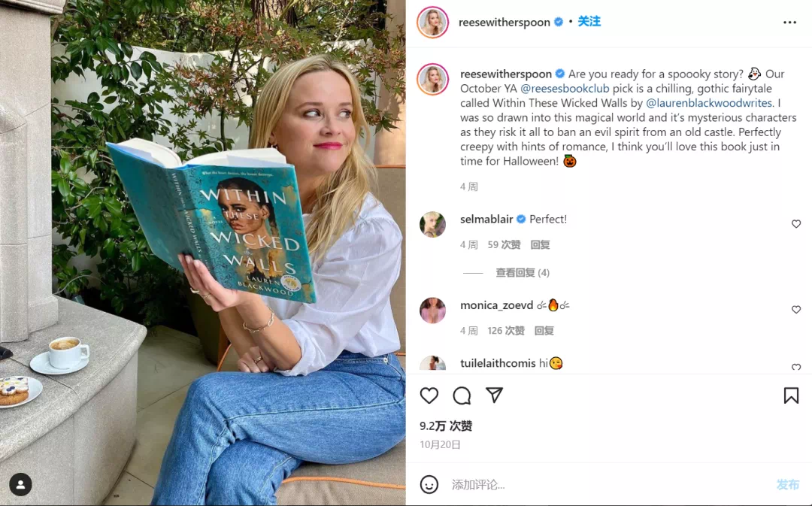Open @reesesbookclub mention link
Image resolution: width=812 pixels, height=506 pixels.
click(x=565, y=89)
